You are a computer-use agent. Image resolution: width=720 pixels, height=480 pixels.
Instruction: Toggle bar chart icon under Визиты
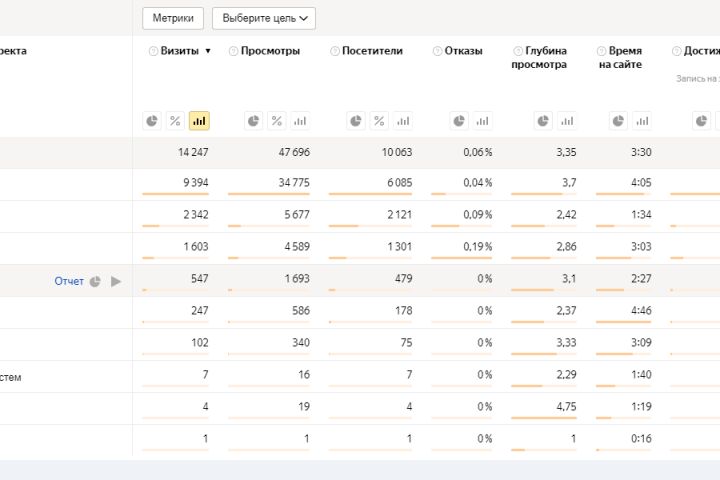tap(199, 121)
